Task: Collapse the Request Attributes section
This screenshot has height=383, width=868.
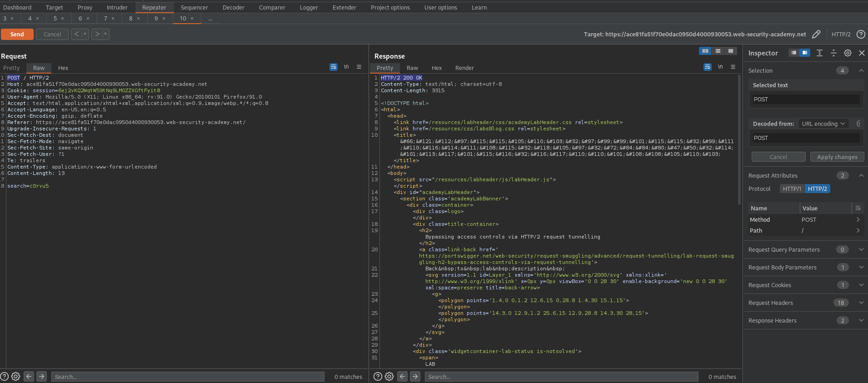Action: [x=861, y=175]
